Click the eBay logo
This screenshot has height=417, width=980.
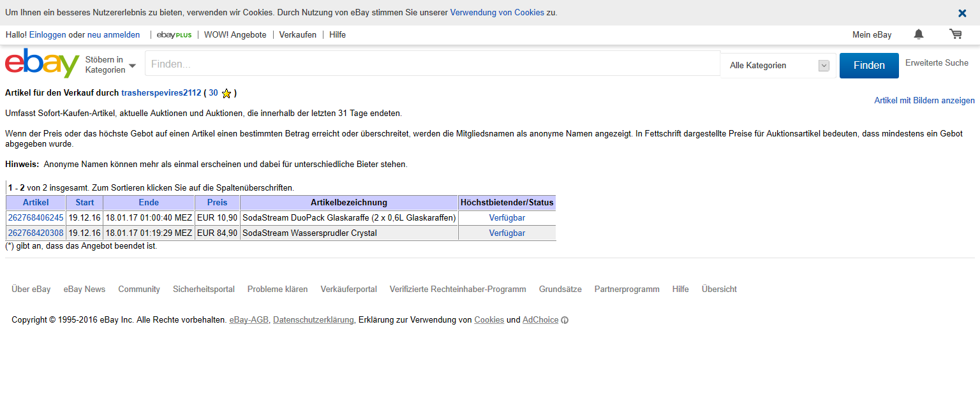tap(42, 64)
